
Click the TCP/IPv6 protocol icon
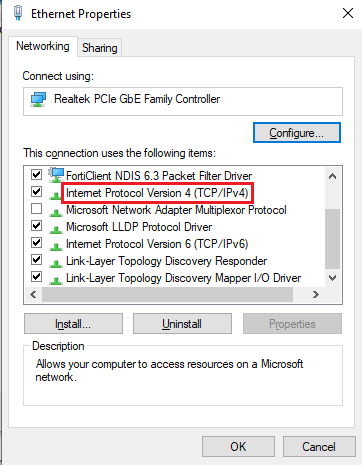click(x=56, y=247)
